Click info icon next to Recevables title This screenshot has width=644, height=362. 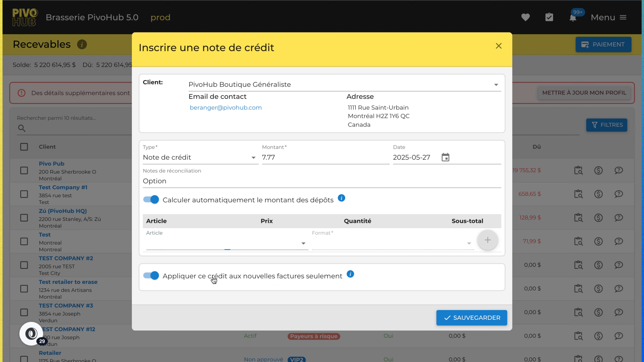[x=82, y=45]
